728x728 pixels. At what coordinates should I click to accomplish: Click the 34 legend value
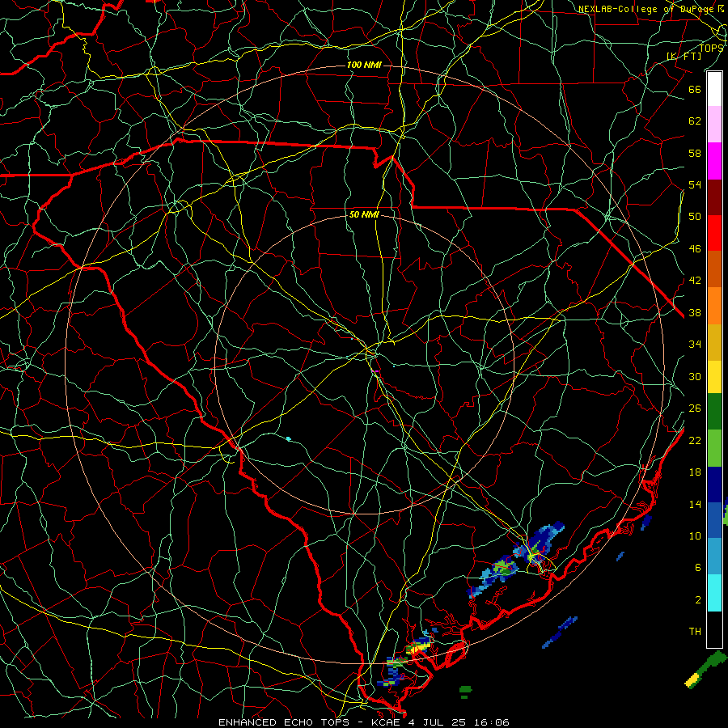click(695, 344)
